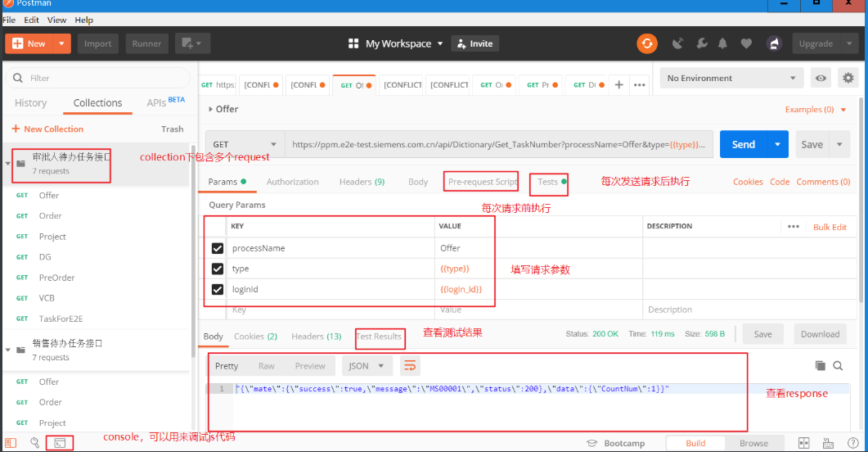Open the Examples (0) dropdown
This screenshot has width=868, height=452.
(816, 109)
